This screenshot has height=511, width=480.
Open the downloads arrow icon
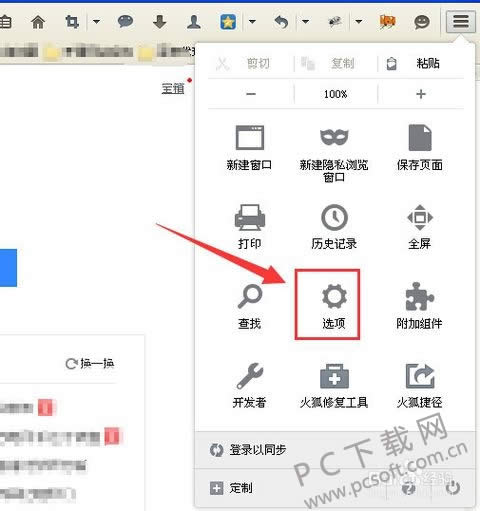160,22
